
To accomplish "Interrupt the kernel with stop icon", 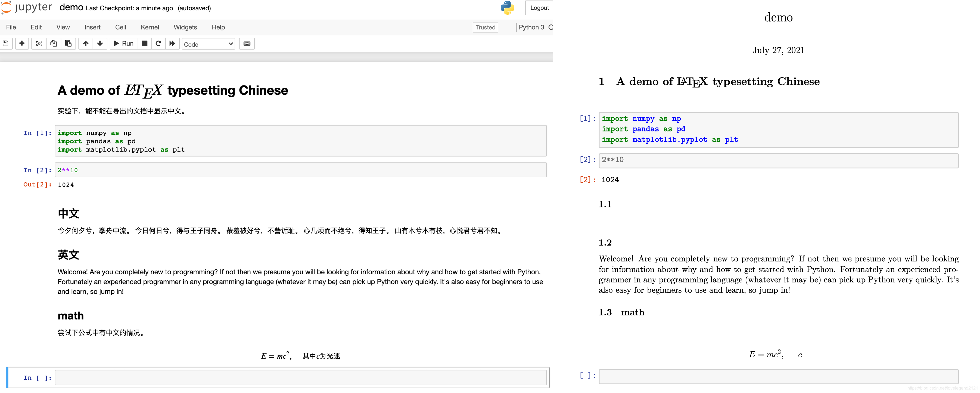I will (x=145, y=44).
